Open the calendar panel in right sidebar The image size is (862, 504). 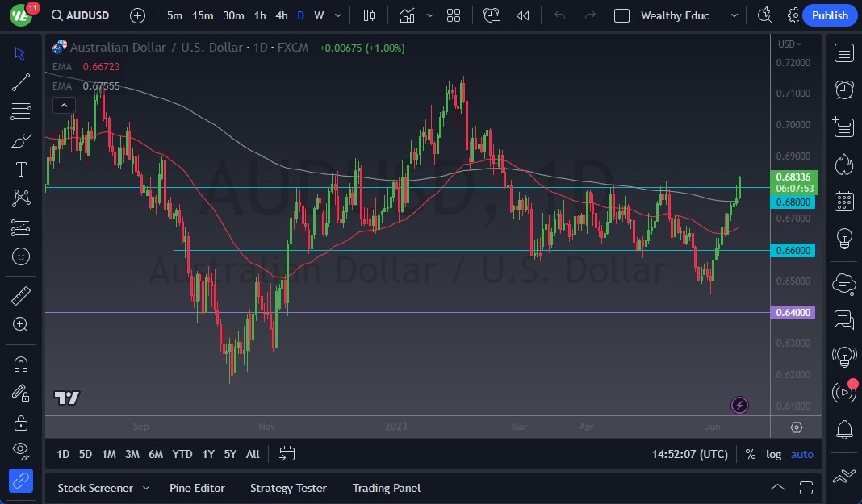[844, 201]
